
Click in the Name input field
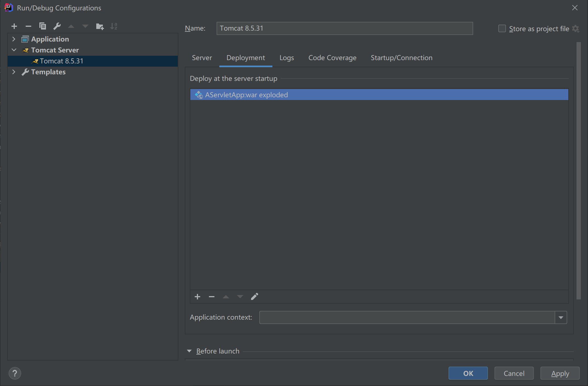[x=345, y=28]
